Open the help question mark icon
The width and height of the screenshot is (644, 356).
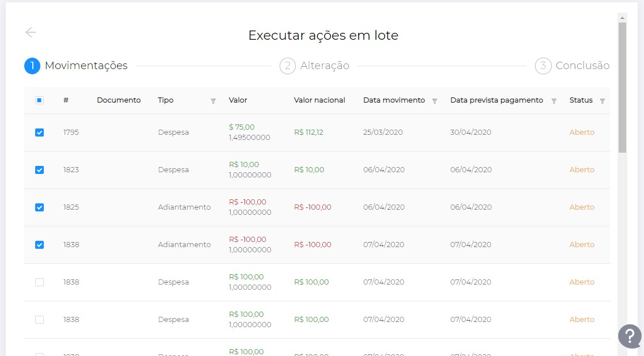(630, 336)
